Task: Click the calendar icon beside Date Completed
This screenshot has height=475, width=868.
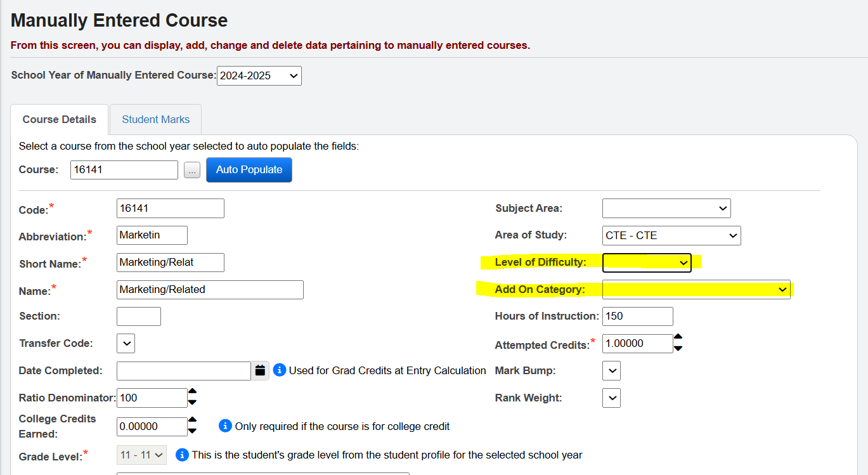Action: click(x=260, y=370)
